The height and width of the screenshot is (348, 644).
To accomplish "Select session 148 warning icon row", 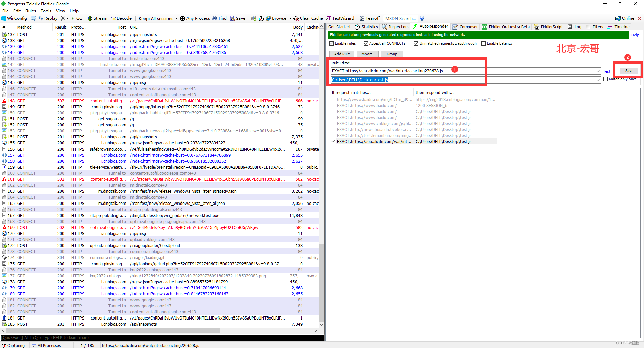I will click(4, 101).
